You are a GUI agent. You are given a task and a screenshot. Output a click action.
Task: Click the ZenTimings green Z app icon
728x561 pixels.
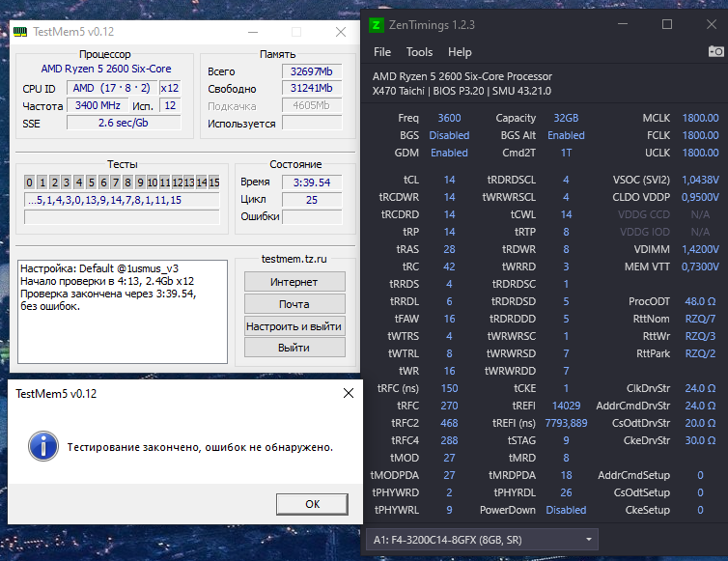tap(377, 25)
